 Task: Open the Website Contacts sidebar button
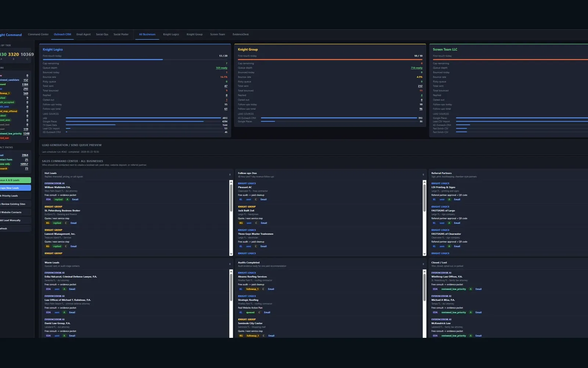(x=15, y=212)
